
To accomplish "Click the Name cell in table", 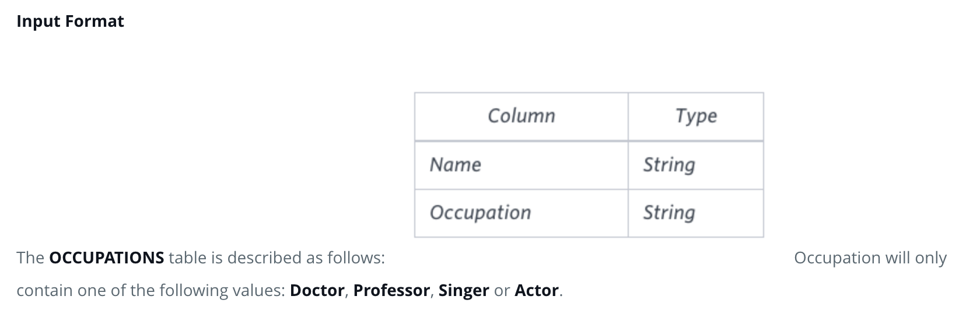I will 521,165.
